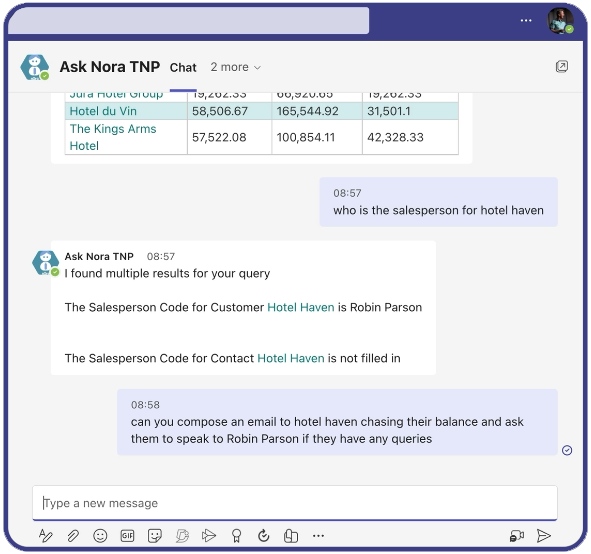This screenshot has width=591, height=554.
Task: Open the Format text options icon
Action: pos(46,536)
